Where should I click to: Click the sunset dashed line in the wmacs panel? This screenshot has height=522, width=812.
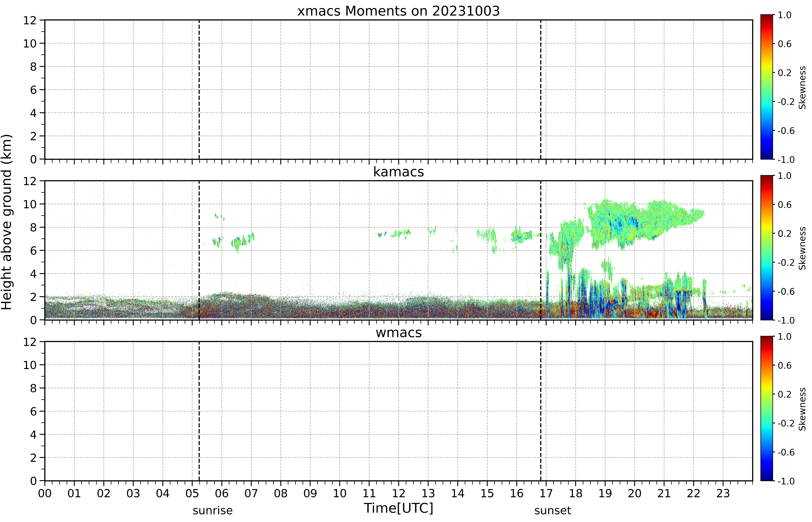click(541, 411)
